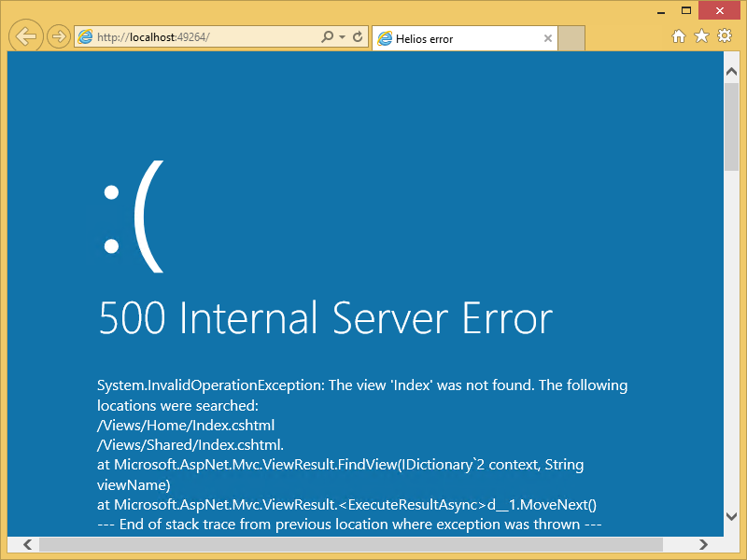Click the Internet Explorer icon in address bar
Screen dimensions: 747x560
(x=85, y=36)
